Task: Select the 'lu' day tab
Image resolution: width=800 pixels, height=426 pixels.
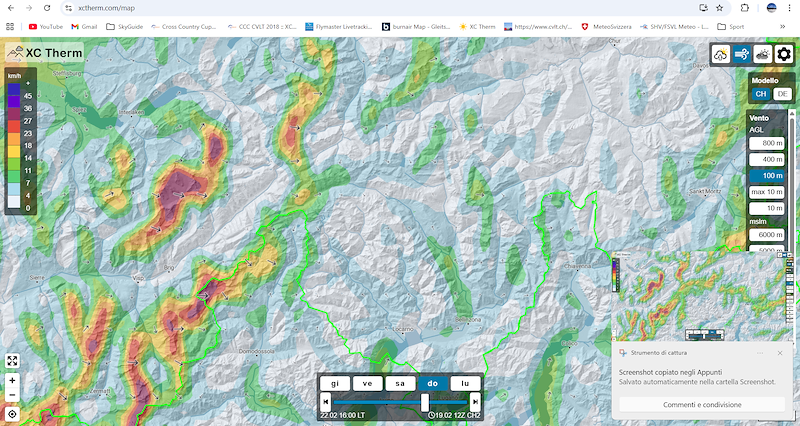Action: 465,383
